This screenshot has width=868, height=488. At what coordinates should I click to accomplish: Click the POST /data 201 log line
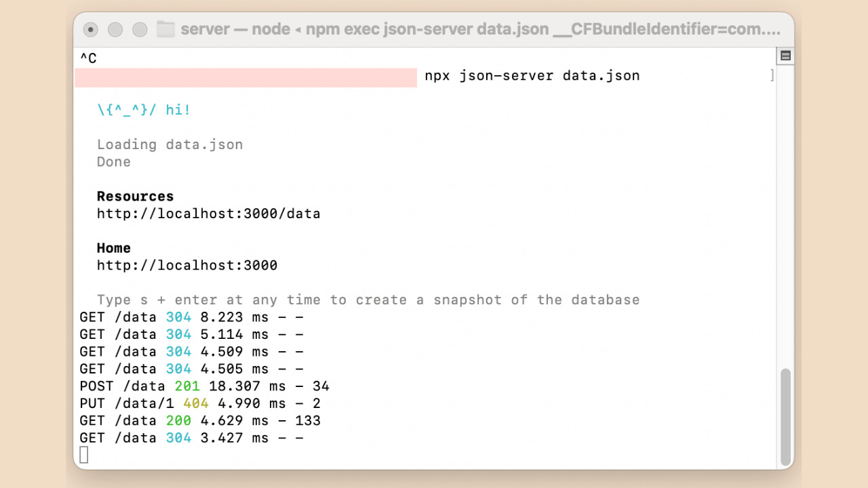click(x=204, y=386)
